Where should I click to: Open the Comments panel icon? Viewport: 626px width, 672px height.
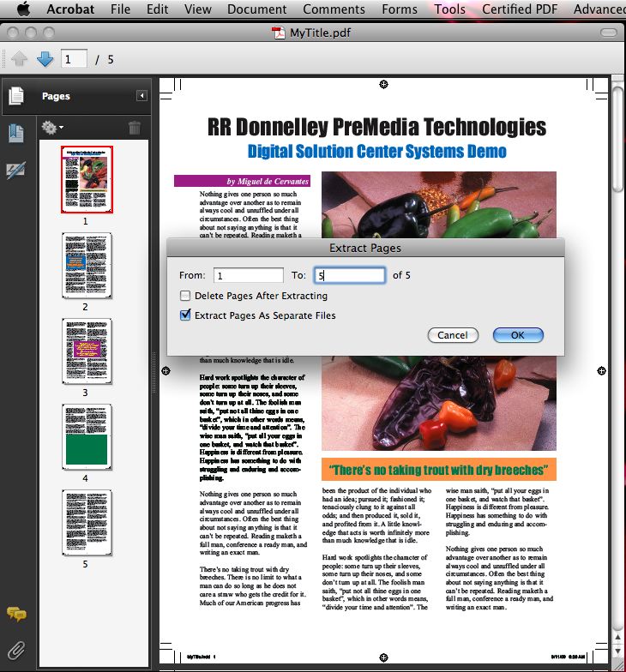[16, 614]
